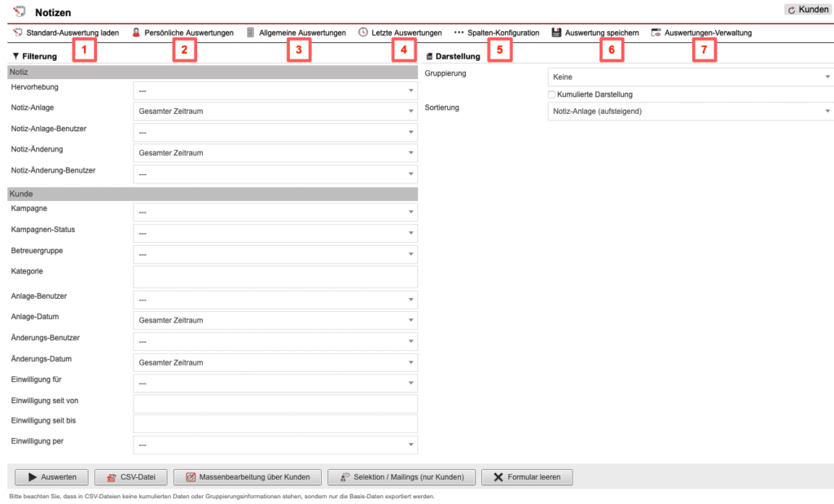Start the evaluation with the Auswerten button
The width and height of the screenshot is (834, 504).
[51, 477]
